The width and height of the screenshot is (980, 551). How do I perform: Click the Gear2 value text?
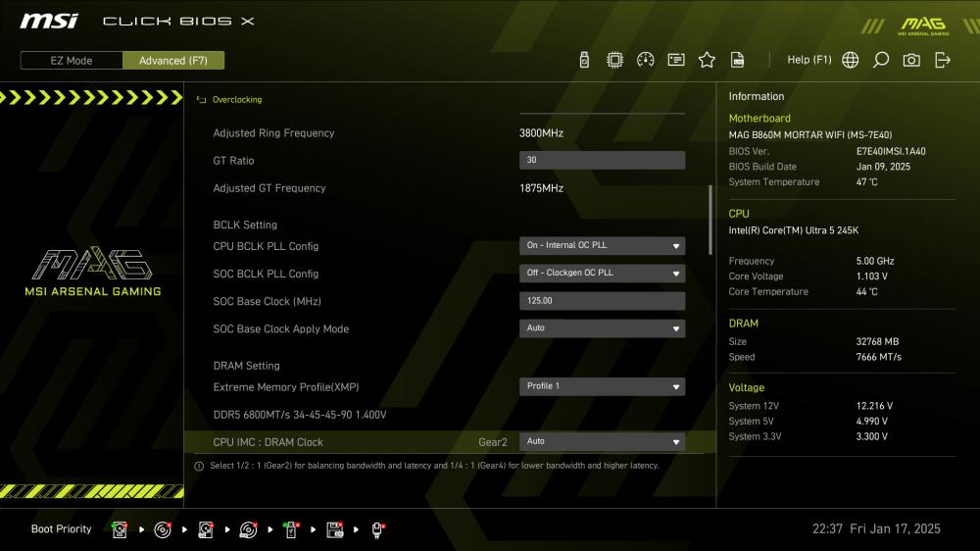[x=493, y=442]
